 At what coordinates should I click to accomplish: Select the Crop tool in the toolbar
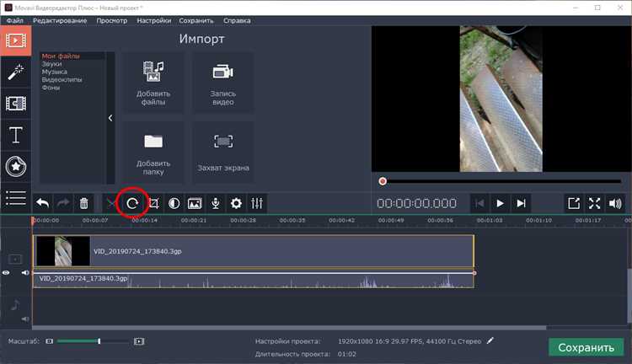click(x=153, y=203)
